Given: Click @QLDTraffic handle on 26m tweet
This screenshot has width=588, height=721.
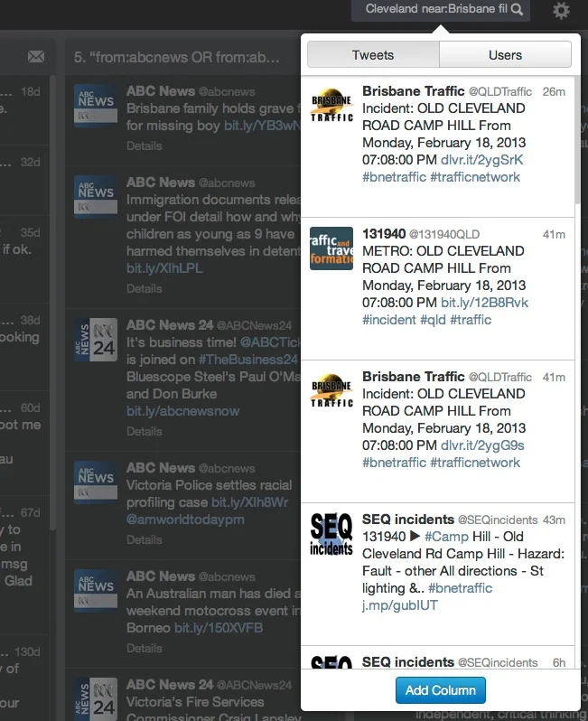Looking at the screenshot, I should (x=500, y=92).
